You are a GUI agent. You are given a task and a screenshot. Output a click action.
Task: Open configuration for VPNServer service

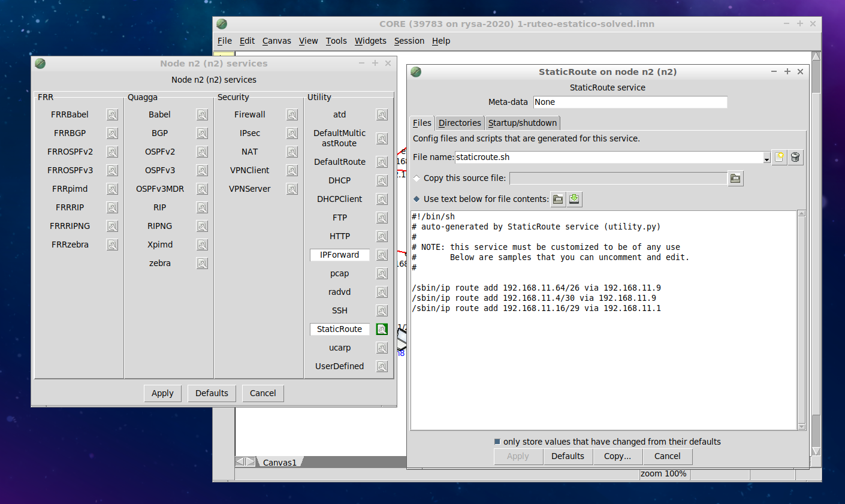tap(292, 189)
